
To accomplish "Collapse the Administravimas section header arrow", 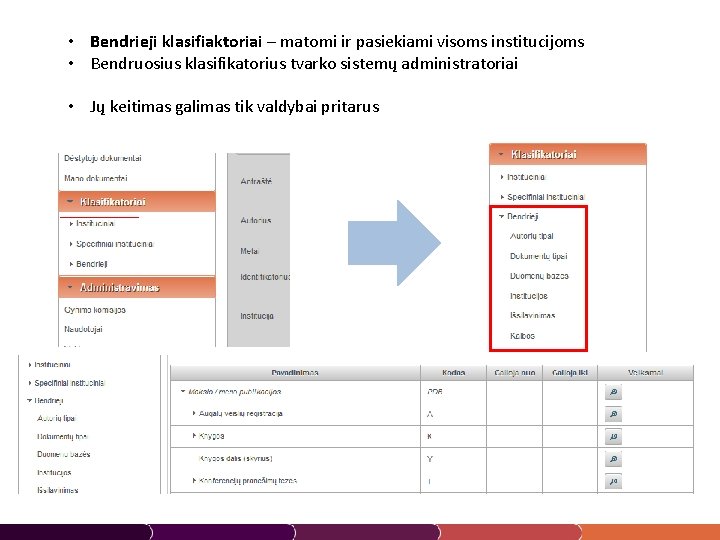I will (x=70, y=287).
